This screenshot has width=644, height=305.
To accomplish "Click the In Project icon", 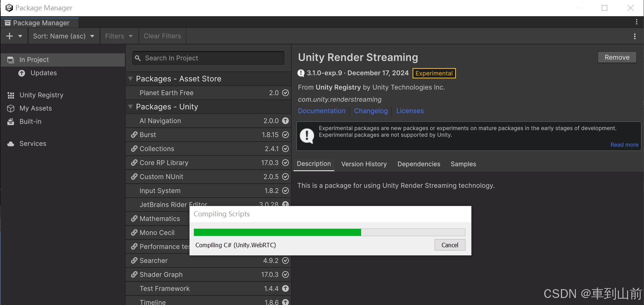I will point(11,60).
